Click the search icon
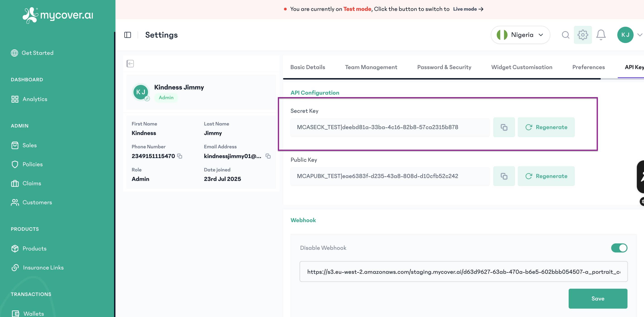This screenshot has height=317, width=644. tap(566, 35)
